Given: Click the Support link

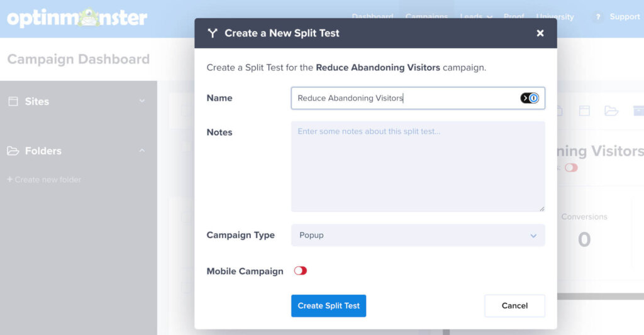Looking at the screenshot, I should click(625, 17).
